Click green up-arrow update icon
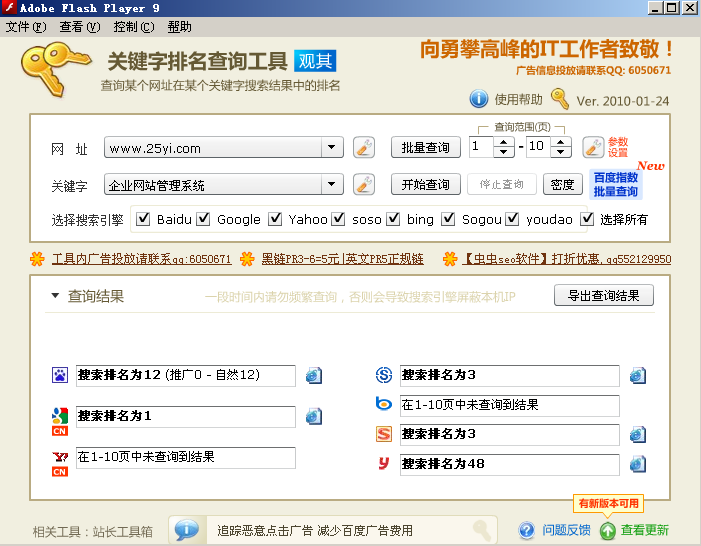The width and height of the screenshot is (701, 546). coord(608,530)
